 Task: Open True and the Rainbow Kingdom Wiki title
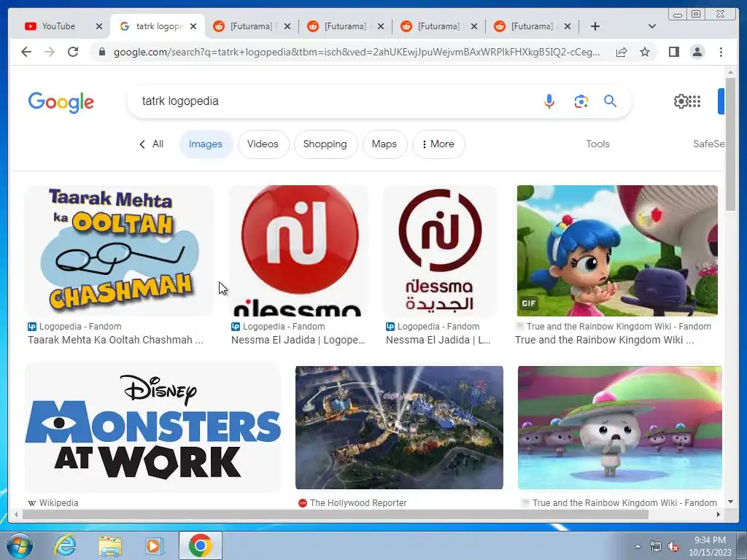point(604,340)
